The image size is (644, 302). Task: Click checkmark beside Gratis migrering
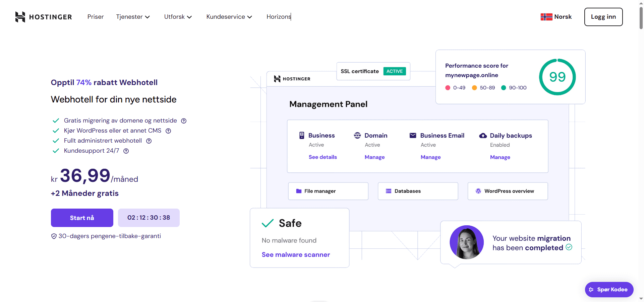pos(56,121)
